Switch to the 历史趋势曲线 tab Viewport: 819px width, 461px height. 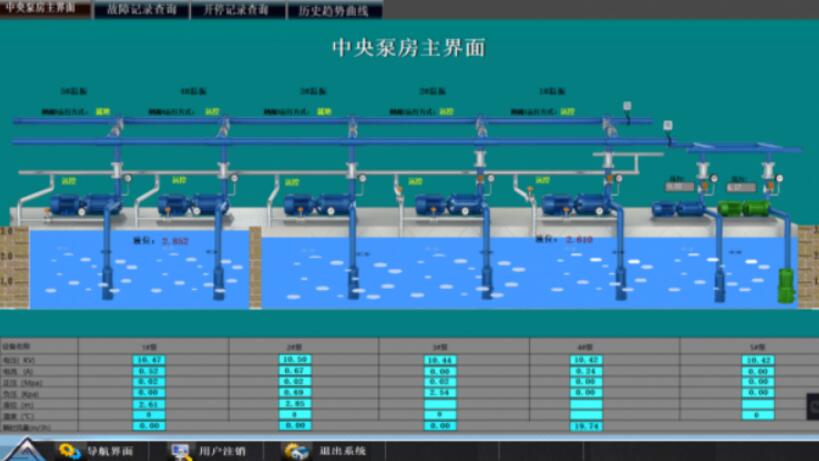pos(334,11)
